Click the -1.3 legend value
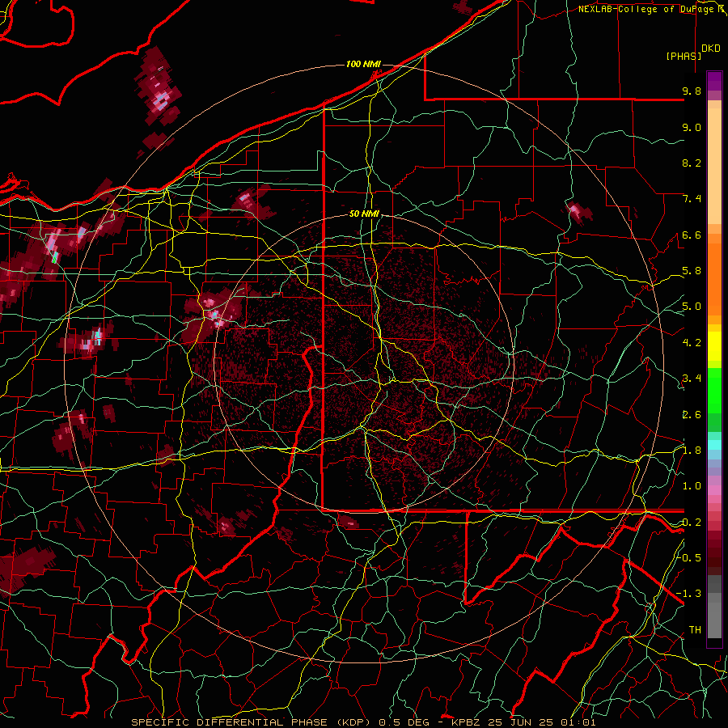Viewport: 728px width, 728px height. [689, 594]
